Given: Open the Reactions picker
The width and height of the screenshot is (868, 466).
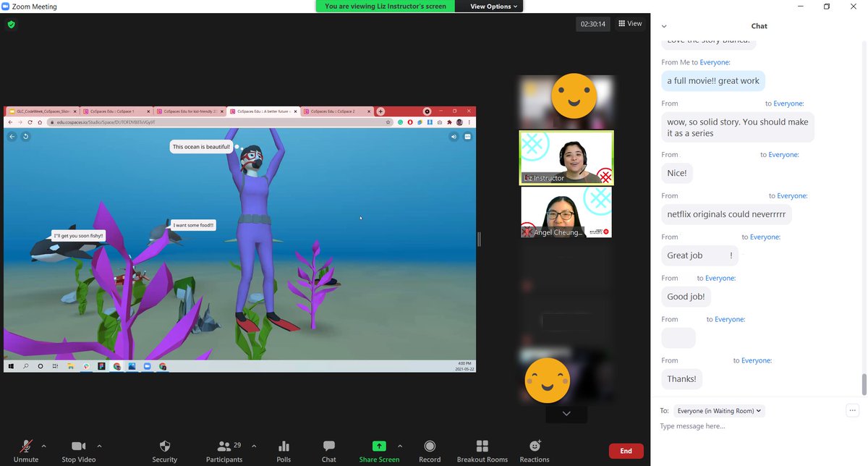Looking at the screenshot, I should click(x=535, y=450).
